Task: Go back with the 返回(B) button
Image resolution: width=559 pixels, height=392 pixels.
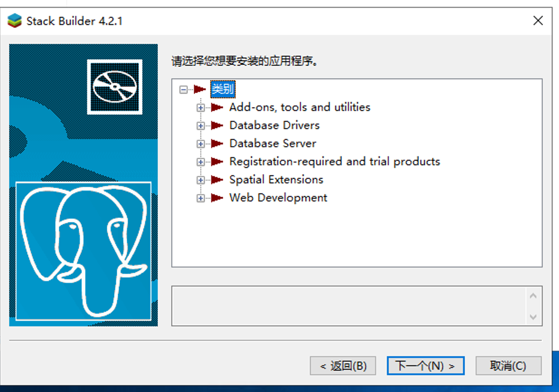Action: pyautogui.click(x=343, y=366)
